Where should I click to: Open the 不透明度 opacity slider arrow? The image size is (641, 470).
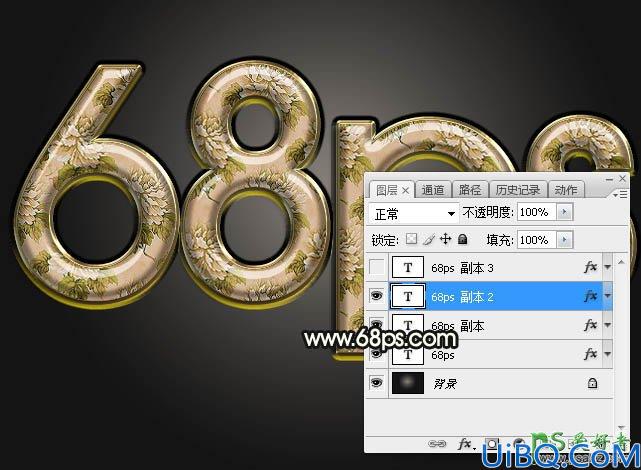(565, 212)
